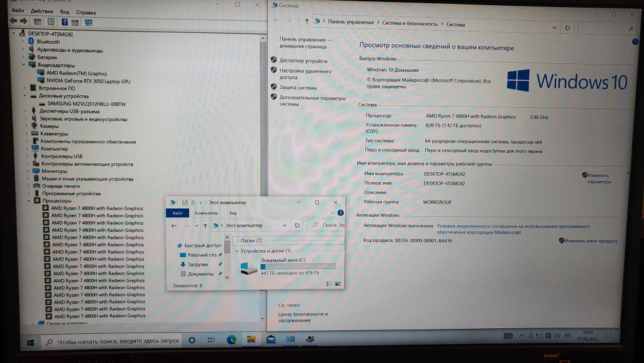Click Изменить параметры link

(x=599, y=179)
